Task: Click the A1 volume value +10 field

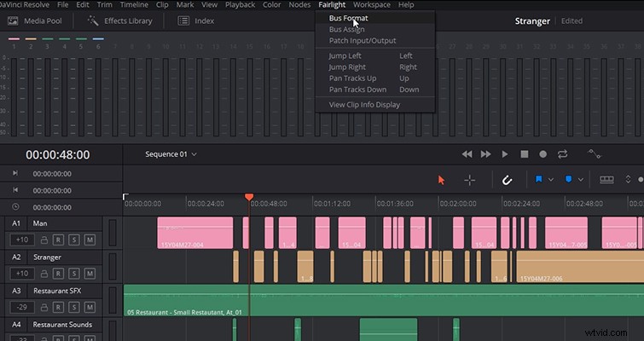Action: 22,240
